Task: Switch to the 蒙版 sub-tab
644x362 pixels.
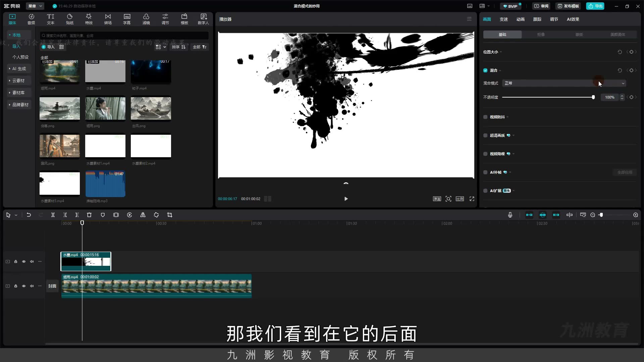Action: click(579, 35)
